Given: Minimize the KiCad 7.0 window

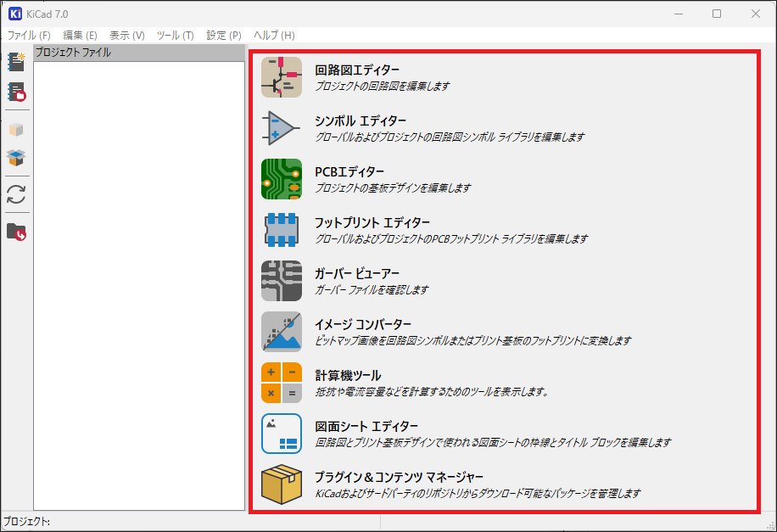Looking at the screenshot, I should click(679, 14).
